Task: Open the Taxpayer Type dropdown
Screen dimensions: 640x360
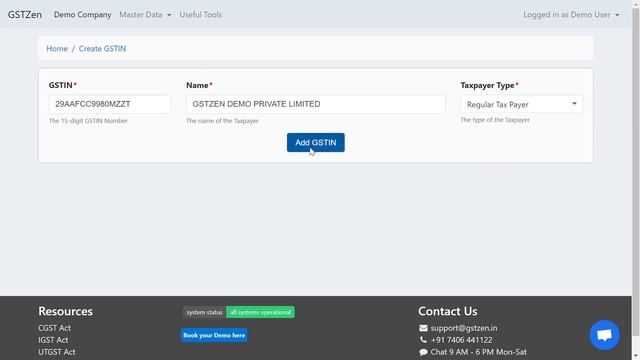Action: click(522, 104)
